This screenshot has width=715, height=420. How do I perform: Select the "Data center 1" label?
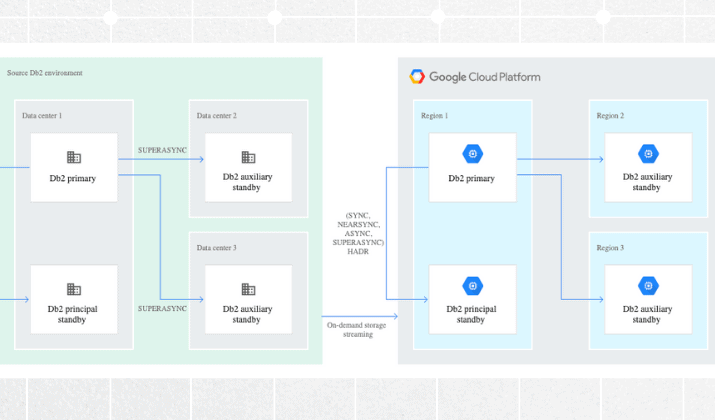point(42,116)
